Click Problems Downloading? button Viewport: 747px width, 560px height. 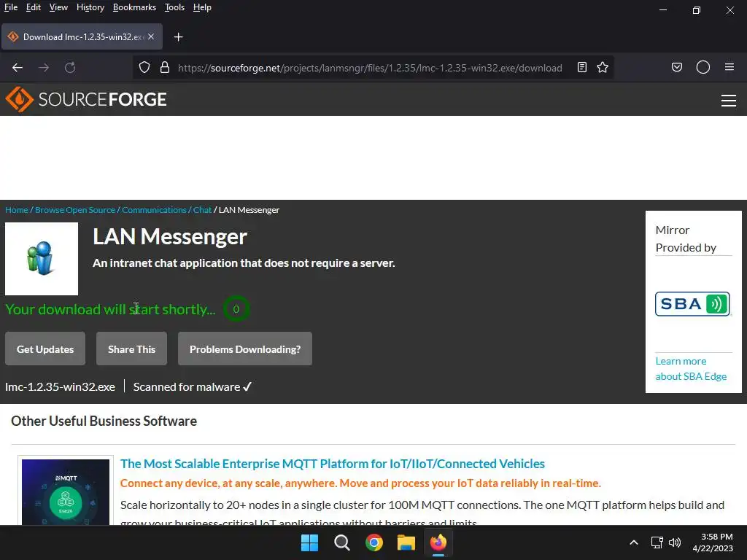[245, 349]
